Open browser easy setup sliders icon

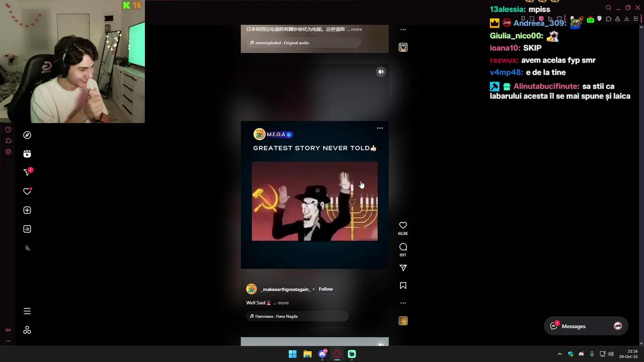pos(635,19)
